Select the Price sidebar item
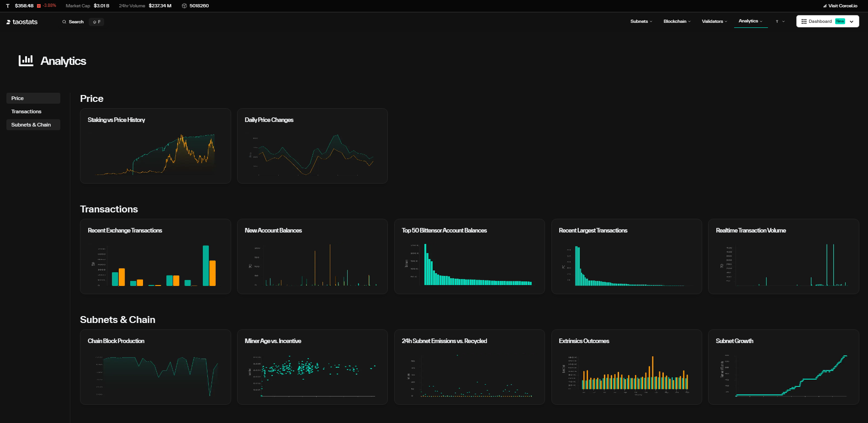 (18, 98)
